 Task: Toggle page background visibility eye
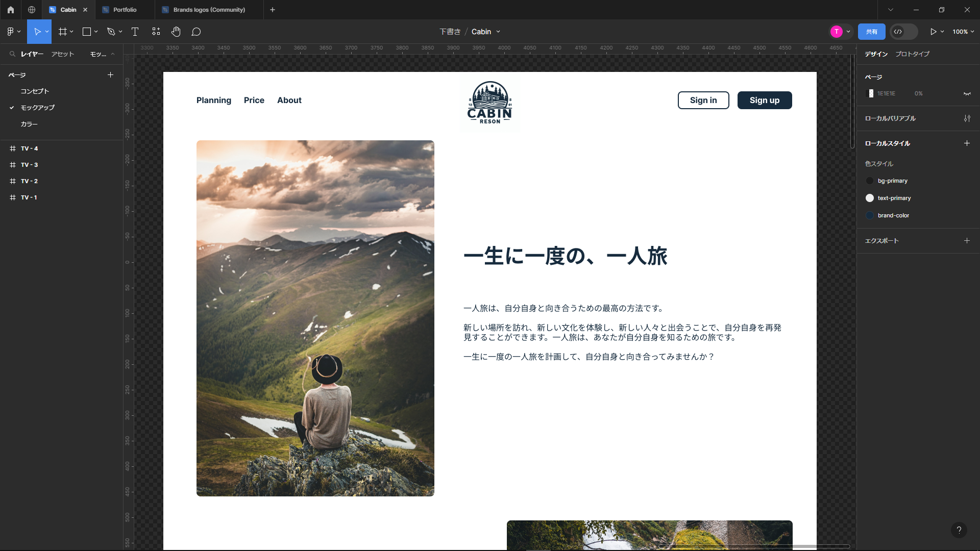click(967, 94)
